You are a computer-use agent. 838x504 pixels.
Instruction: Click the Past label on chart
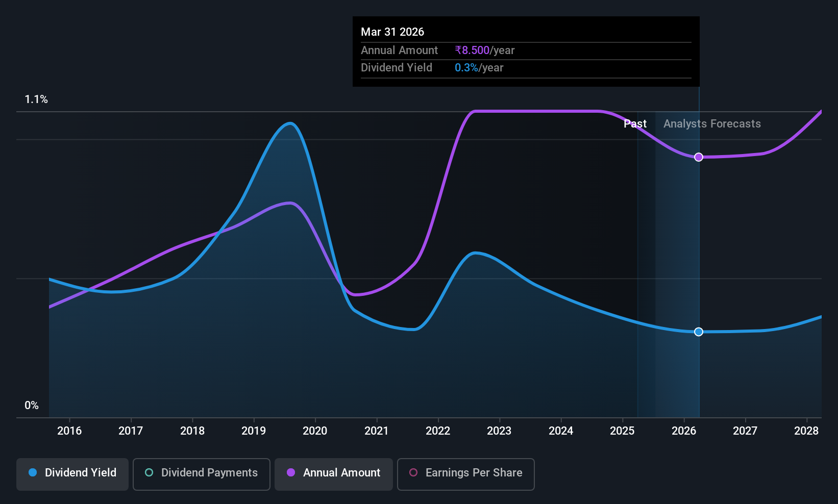coord(635,124)
